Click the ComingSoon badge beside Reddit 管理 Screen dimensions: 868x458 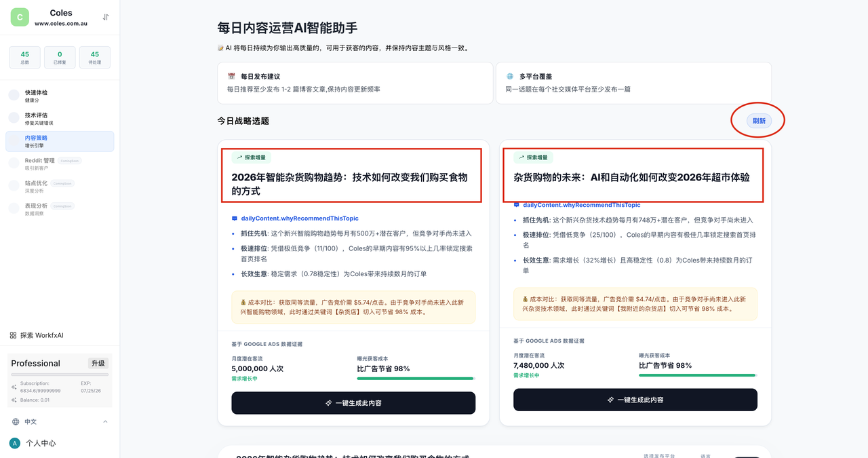coord(69,161)
